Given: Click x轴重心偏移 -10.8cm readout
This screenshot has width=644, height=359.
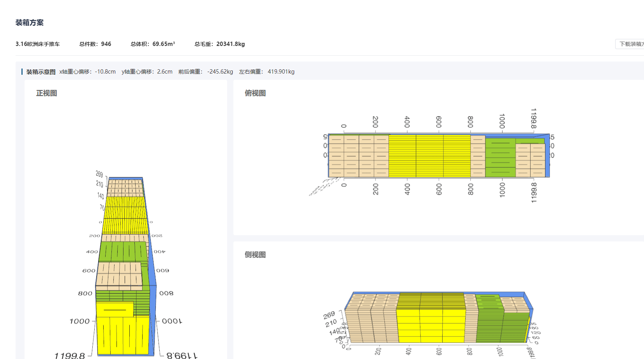Looking at the screenshot, I should coord(88,72).
